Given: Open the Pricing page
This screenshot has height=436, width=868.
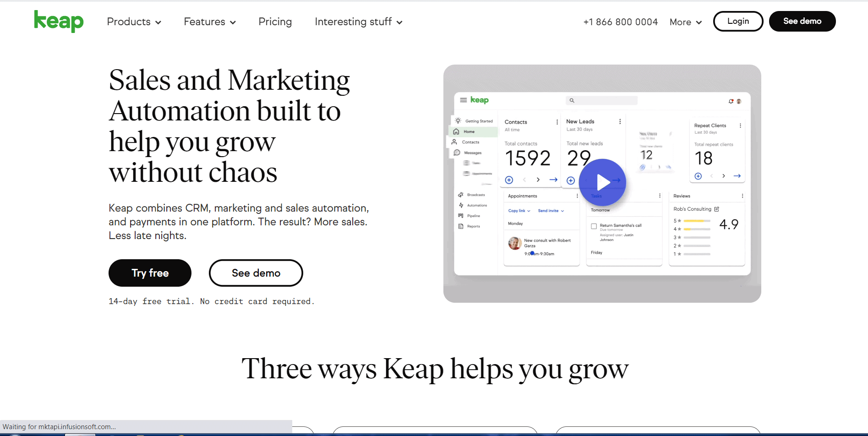Looking at the screenshot, I should tap(275, 22).
